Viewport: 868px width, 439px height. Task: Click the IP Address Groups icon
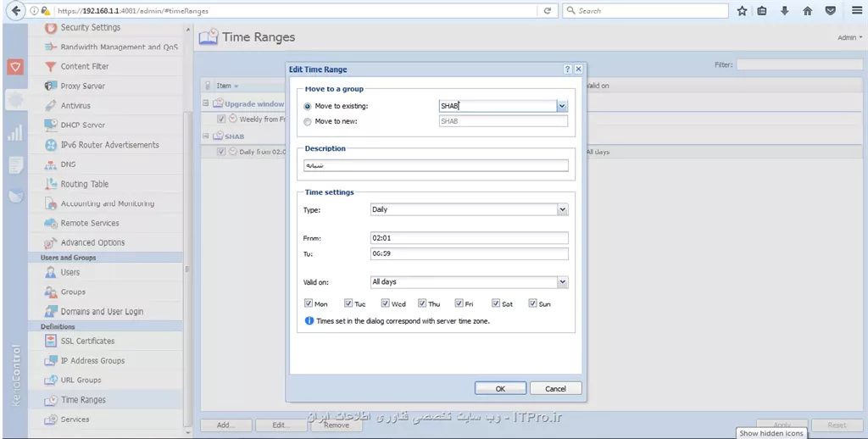[51, 360]
